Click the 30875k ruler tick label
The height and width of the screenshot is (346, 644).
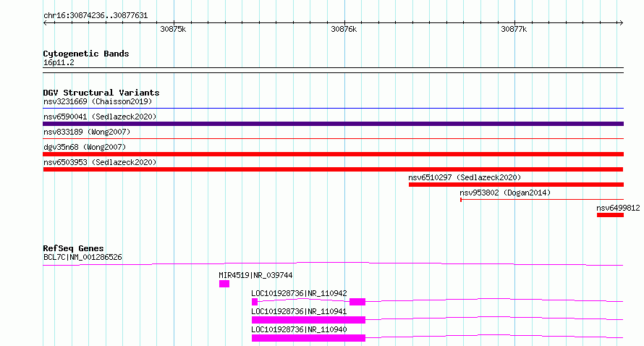[x=173, y=29]
